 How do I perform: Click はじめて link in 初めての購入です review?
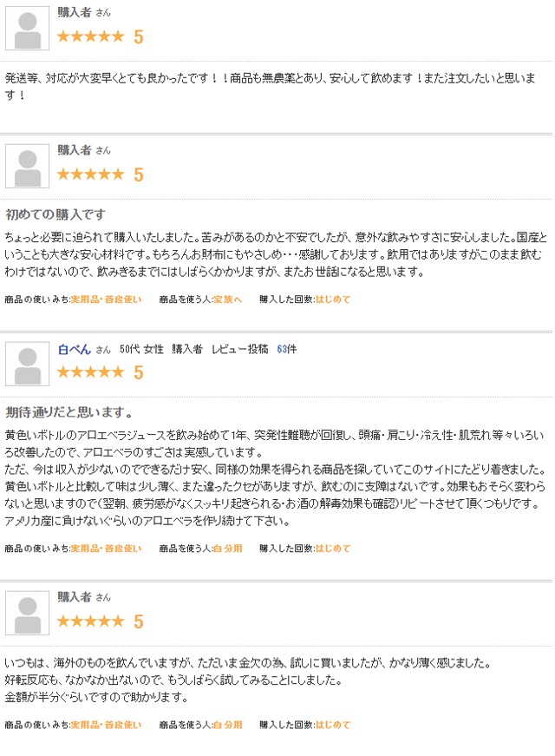pyautogui.click(x=333, y=299)
